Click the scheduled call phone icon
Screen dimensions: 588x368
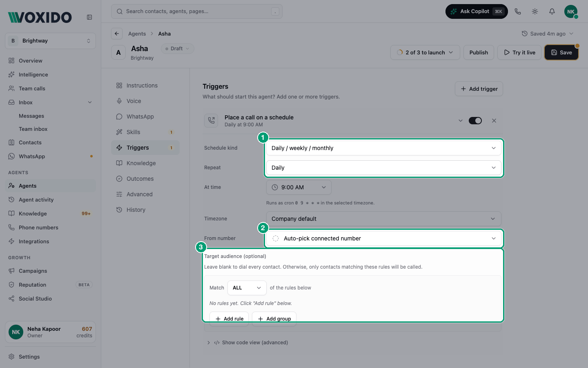tap(211, 121)
